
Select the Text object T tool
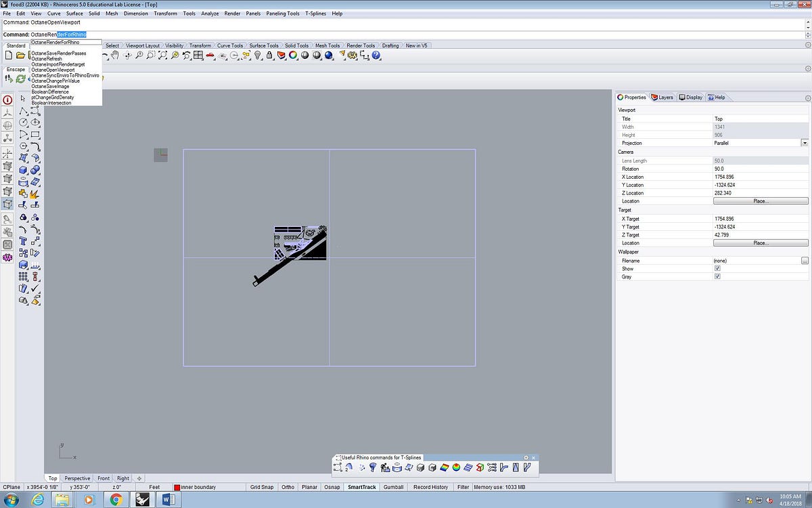point(23,240)
